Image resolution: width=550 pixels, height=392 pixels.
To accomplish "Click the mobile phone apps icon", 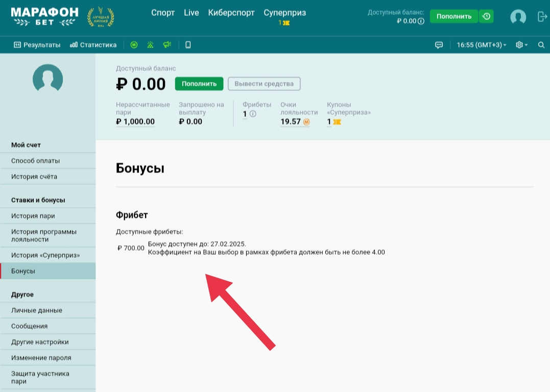I will (x=188, y=45).
